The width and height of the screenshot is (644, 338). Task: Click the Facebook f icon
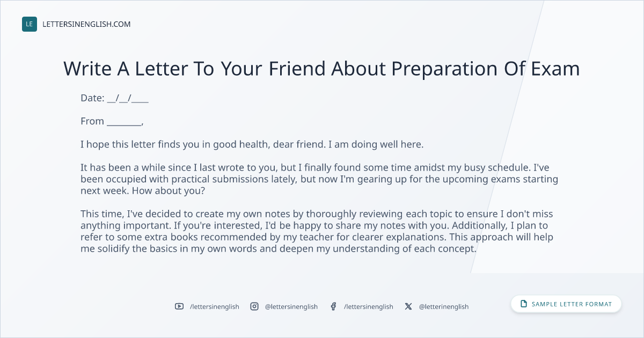333,306
